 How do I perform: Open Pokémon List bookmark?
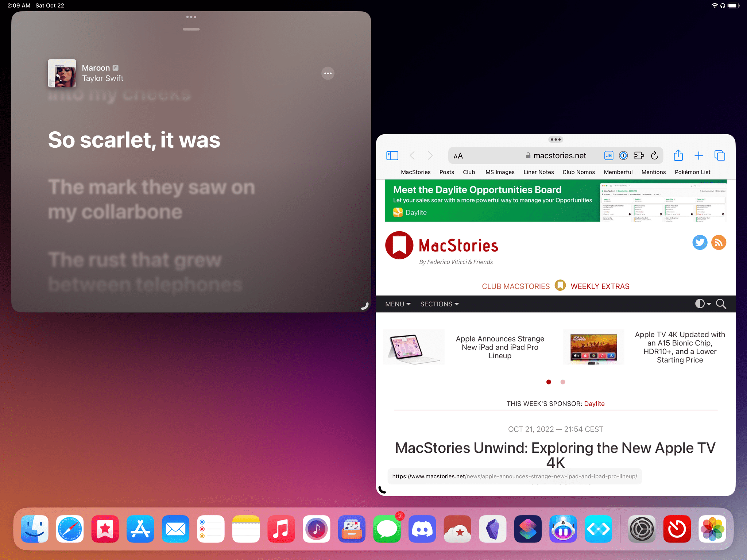692,172
